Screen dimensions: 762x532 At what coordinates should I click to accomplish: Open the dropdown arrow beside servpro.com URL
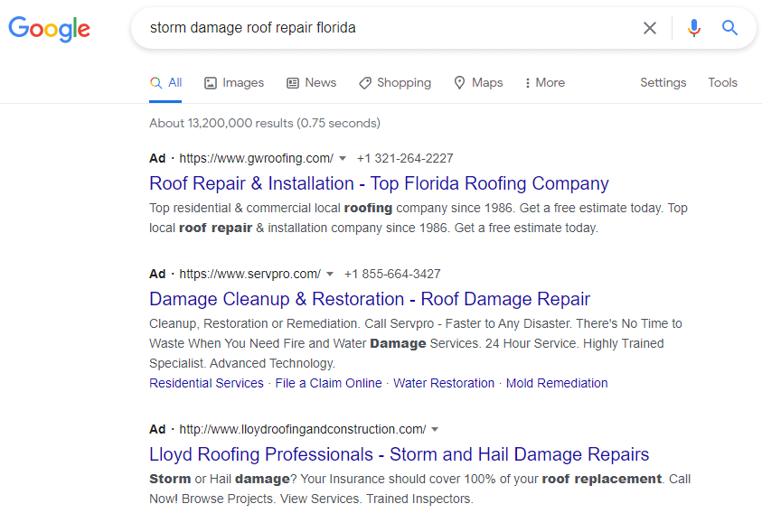pos(328,274)
